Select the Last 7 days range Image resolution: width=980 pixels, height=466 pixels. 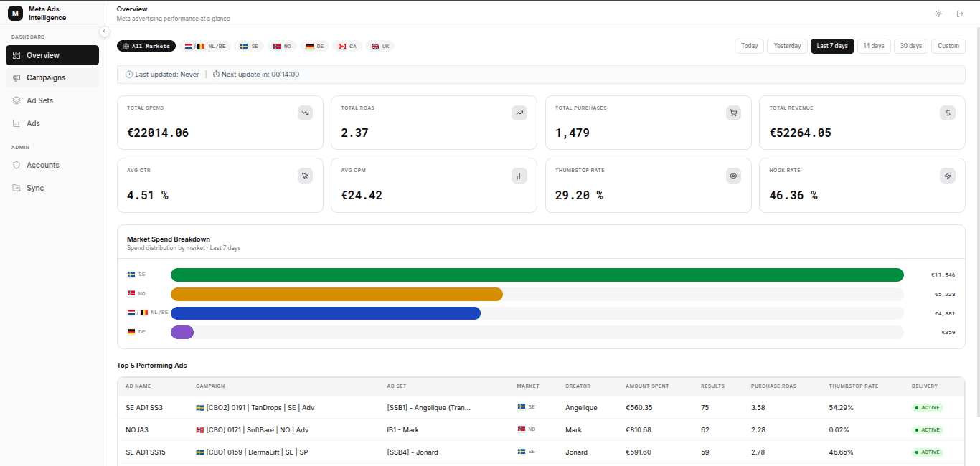832,46
